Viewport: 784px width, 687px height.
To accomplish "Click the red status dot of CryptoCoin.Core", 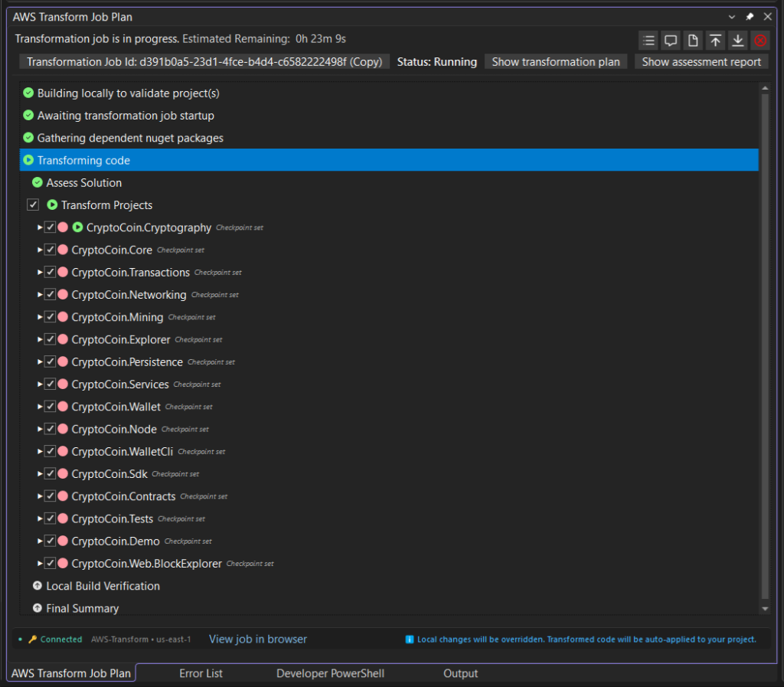I will (x=63, y=250).
